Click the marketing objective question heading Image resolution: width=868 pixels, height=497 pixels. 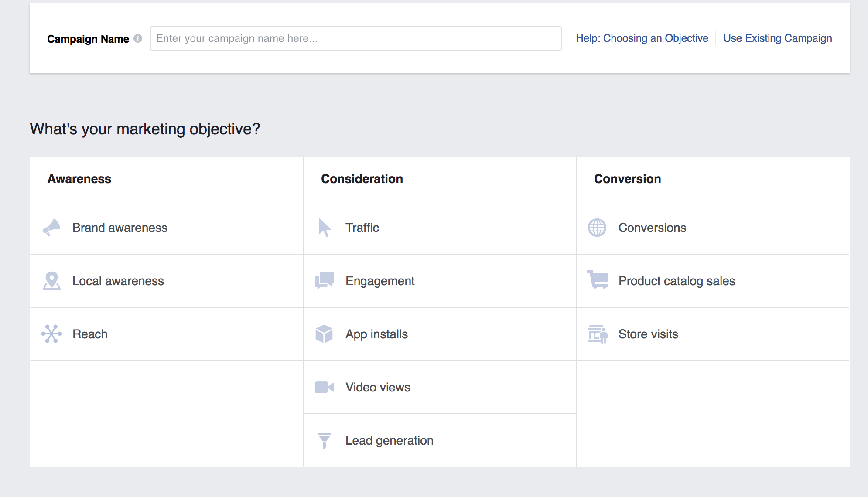(145, 129)
